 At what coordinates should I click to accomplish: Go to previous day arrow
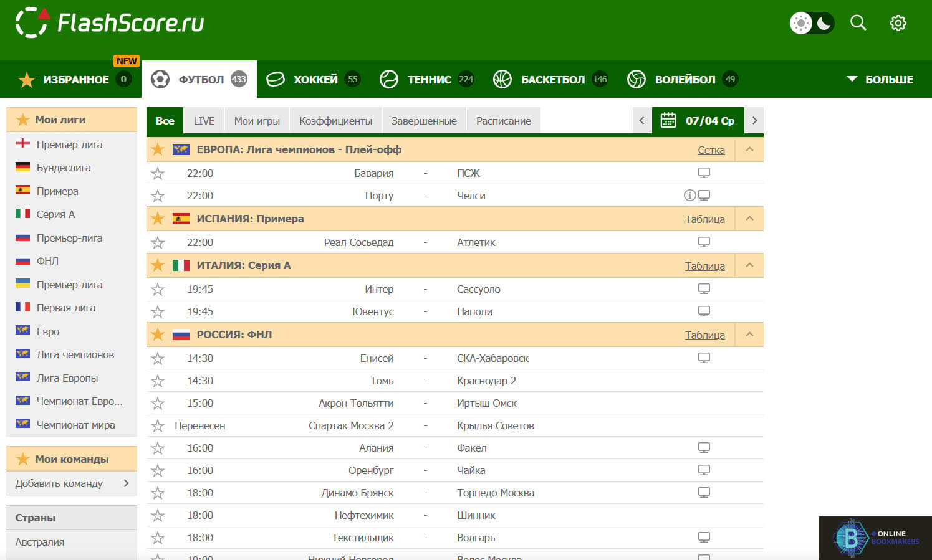(641, 120)
